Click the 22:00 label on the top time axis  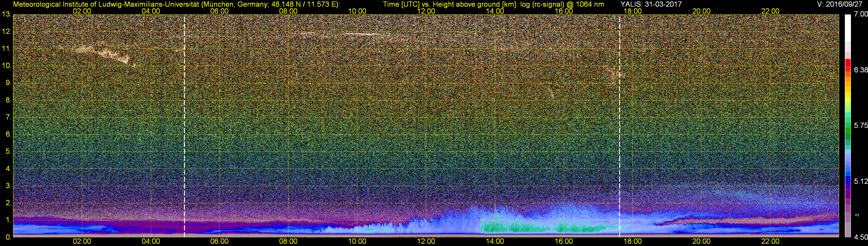pyautogui.click(x=770, y=11)
